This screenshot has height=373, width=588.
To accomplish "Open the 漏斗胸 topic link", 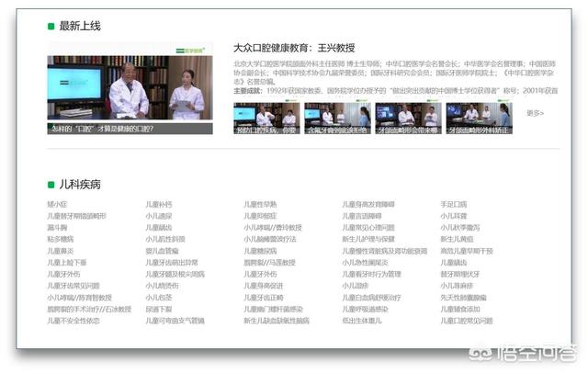I will click(57, 227).
